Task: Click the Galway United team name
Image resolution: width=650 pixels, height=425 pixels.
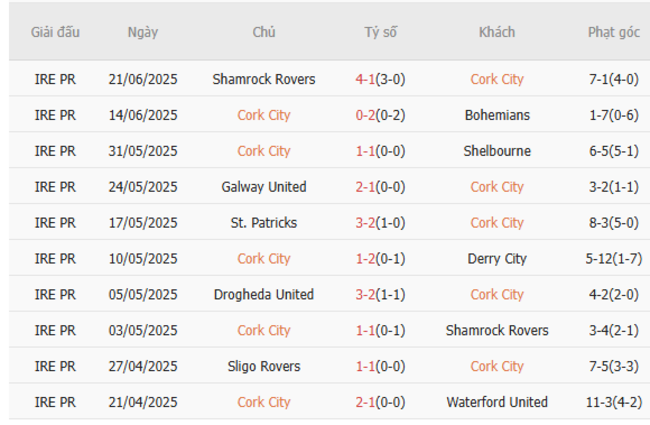Action: [x=264, y=187]
